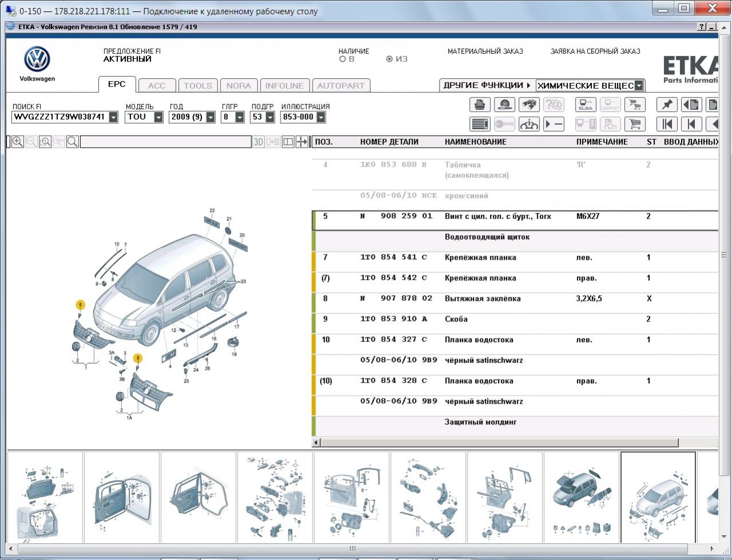Switch to the ACC tab
The image size is (732, 560).
156,86
